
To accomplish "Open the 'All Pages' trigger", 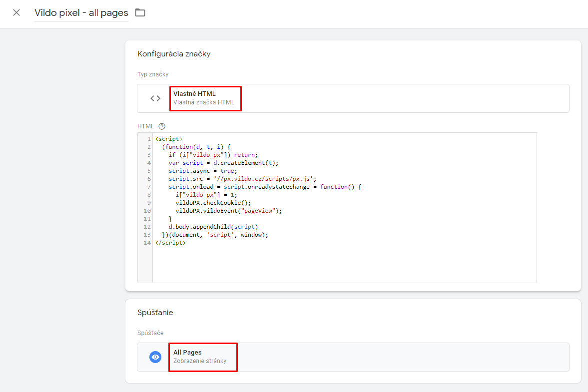I will [353, 357].
